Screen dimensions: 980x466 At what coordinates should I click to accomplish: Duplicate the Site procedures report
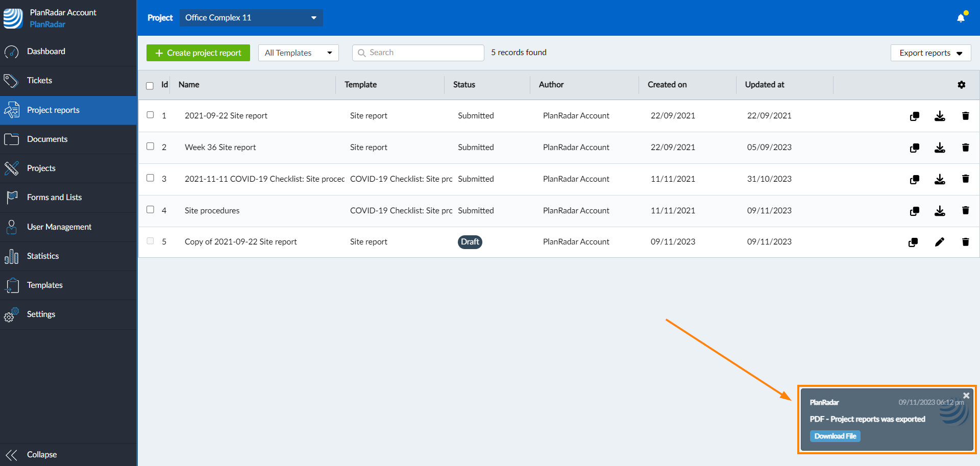914,211
